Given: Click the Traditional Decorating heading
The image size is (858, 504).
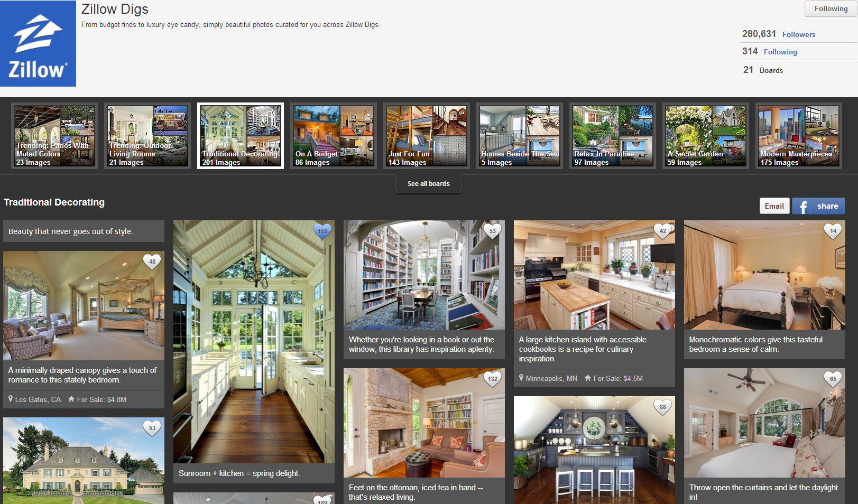Looking at the screenshot, I should coord(54,202).
